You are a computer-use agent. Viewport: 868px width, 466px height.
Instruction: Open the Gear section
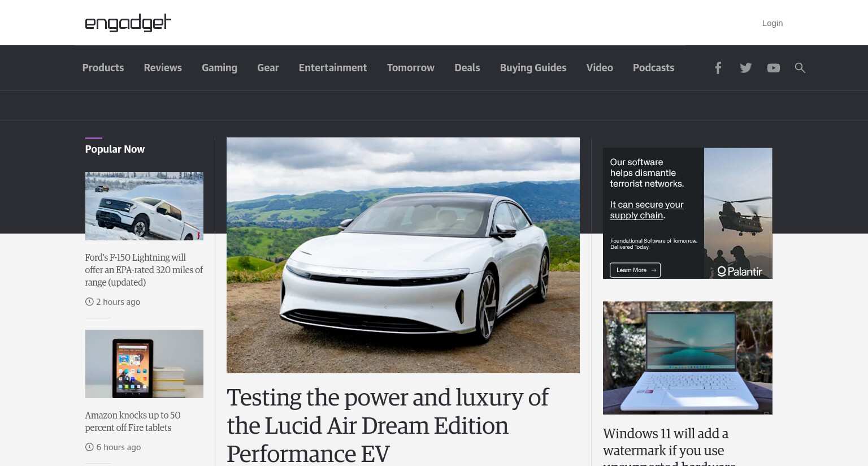coord(268,68)
